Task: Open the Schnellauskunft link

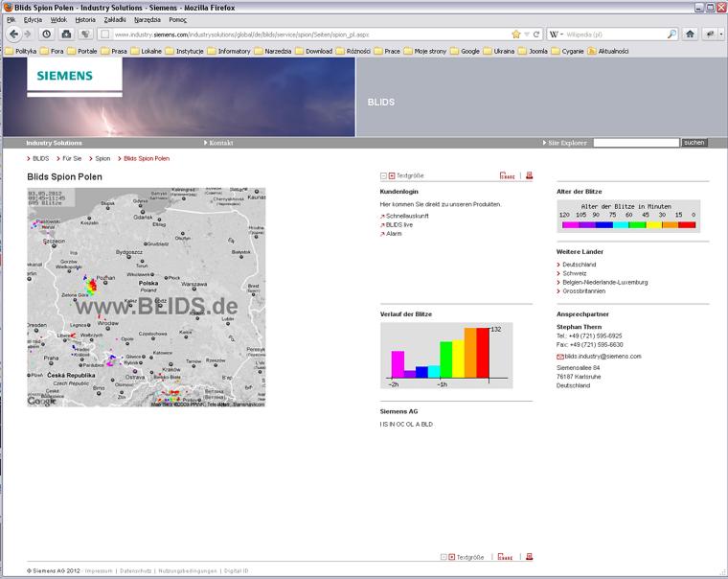Action: [x=407, y=216]
